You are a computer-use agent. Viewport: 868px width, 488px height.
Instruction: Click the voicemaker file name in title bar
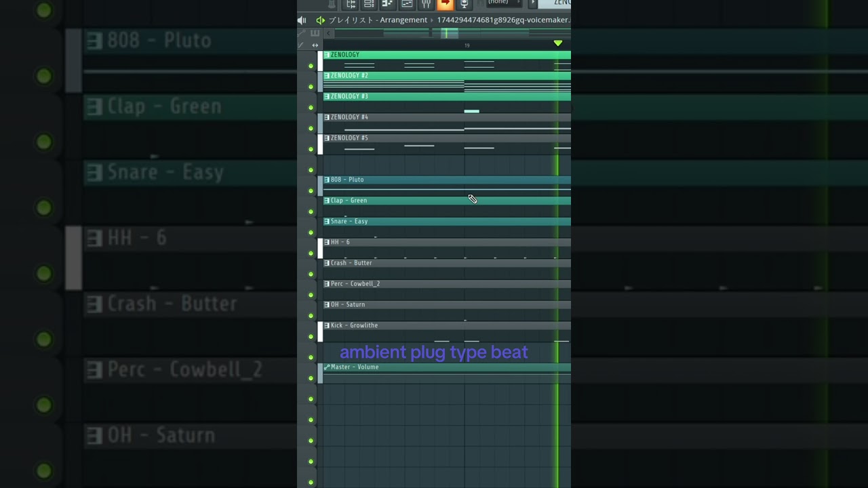pos(504,20)
